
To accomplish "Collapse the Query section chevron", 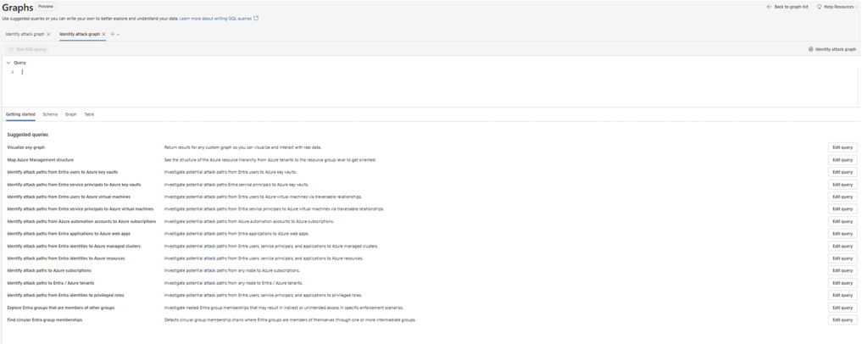I will 8,63.
